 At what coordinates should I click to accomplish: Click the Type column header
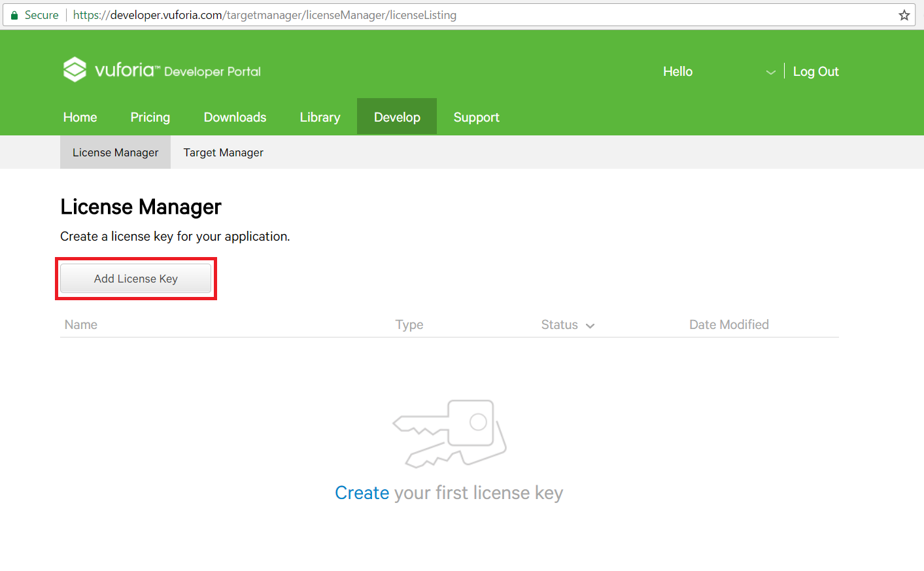tap(409, 325)
